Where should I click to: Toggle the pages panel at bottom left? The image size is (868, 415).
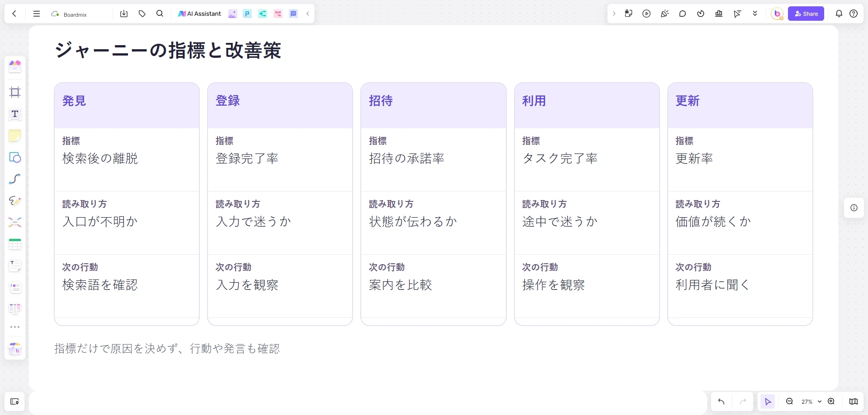coord(14,401)
